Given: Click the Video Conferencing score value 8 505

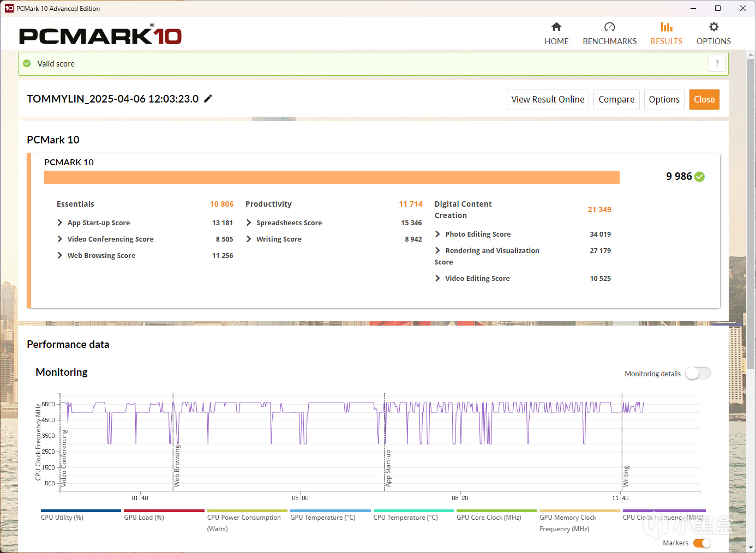Looking at the screenshot, I should pos(224,239).
